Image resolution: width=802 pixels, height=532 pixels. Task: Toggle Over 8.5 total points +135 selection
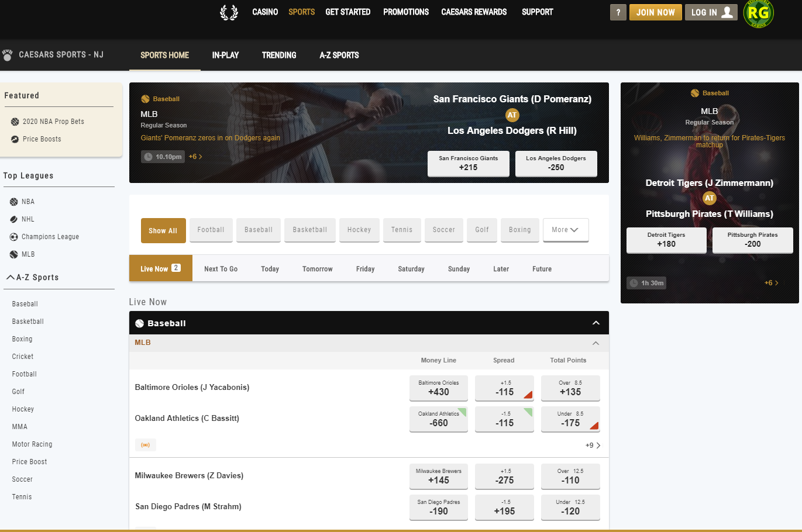click(x=570, y=388)
